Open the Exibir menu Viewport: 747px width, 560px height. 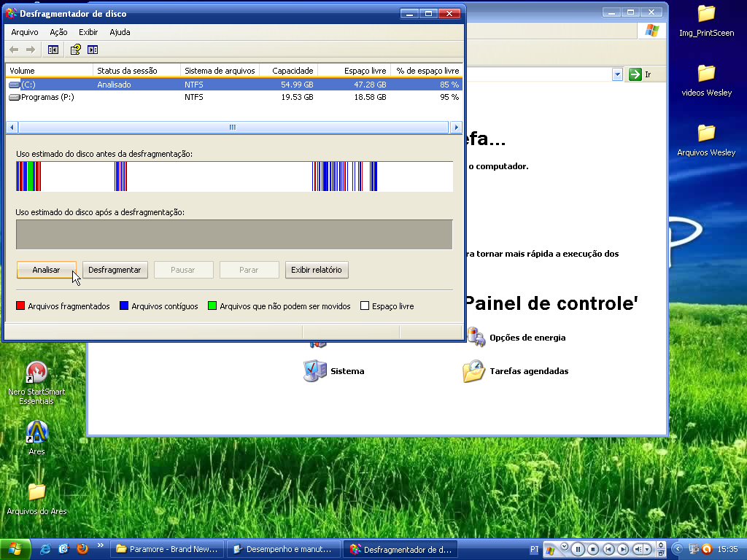coord(88,32)
